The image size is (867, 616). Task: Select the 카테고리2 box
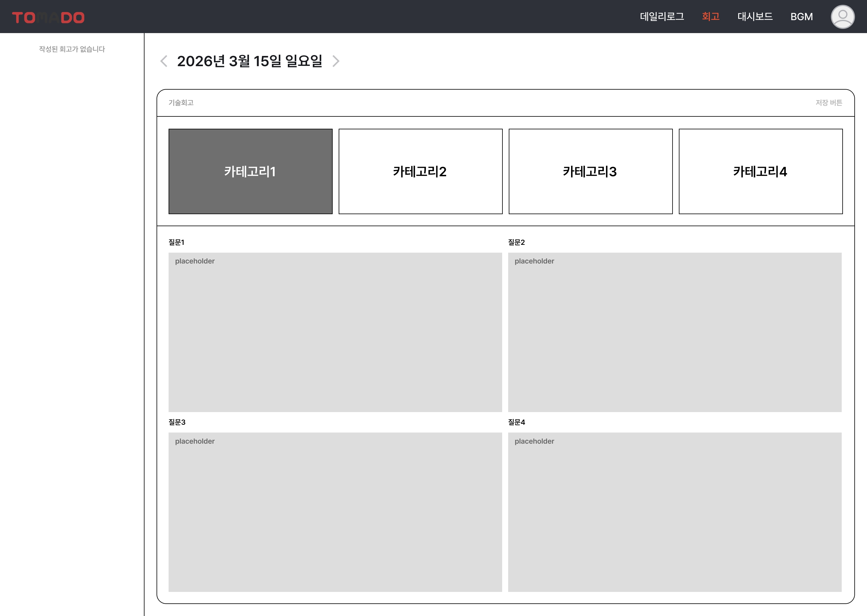[420, 171]
